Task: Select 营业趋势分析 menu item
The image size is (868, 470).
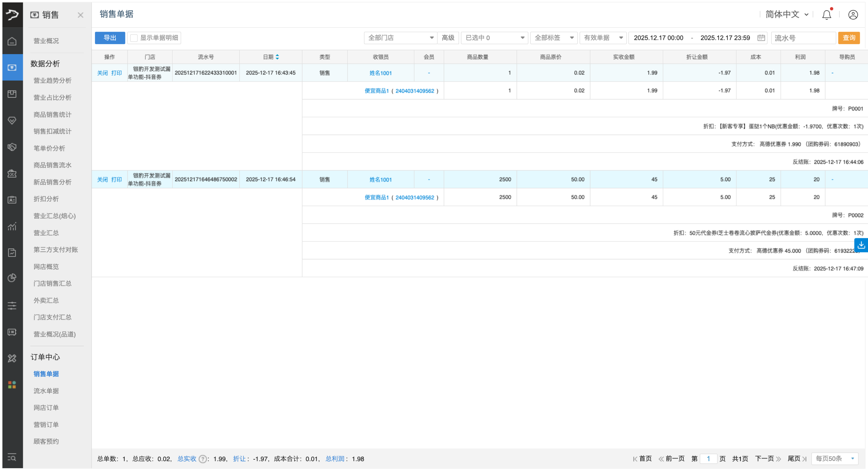Action: [52, 80]
